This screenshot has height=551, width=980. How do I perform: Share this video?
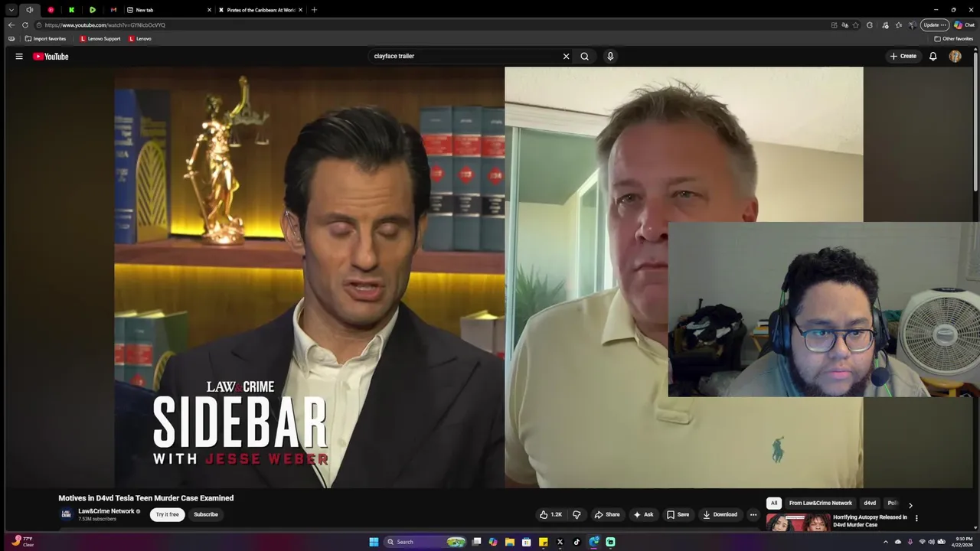(607, 514)
